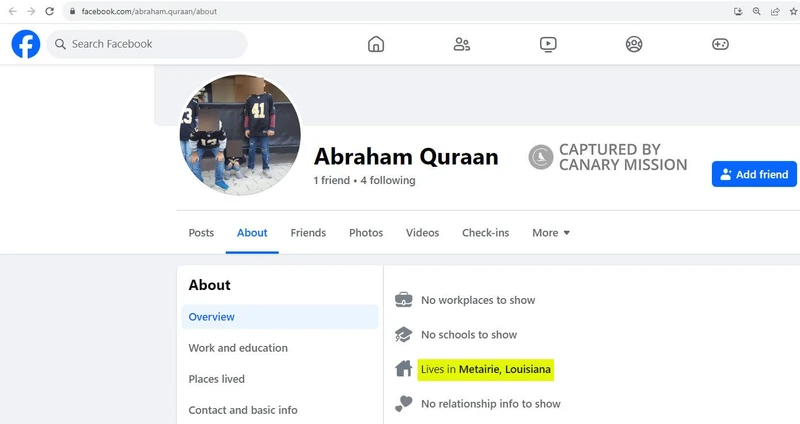Open the 1 friend link
This screenshot has height=424, width=800.
[332, 180]
